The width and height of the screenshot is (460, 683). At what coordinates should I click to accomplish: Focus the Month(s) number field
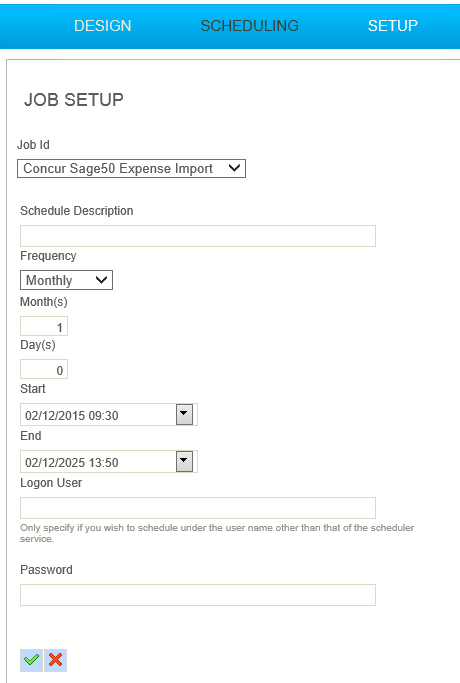click(x=44, y=326)
